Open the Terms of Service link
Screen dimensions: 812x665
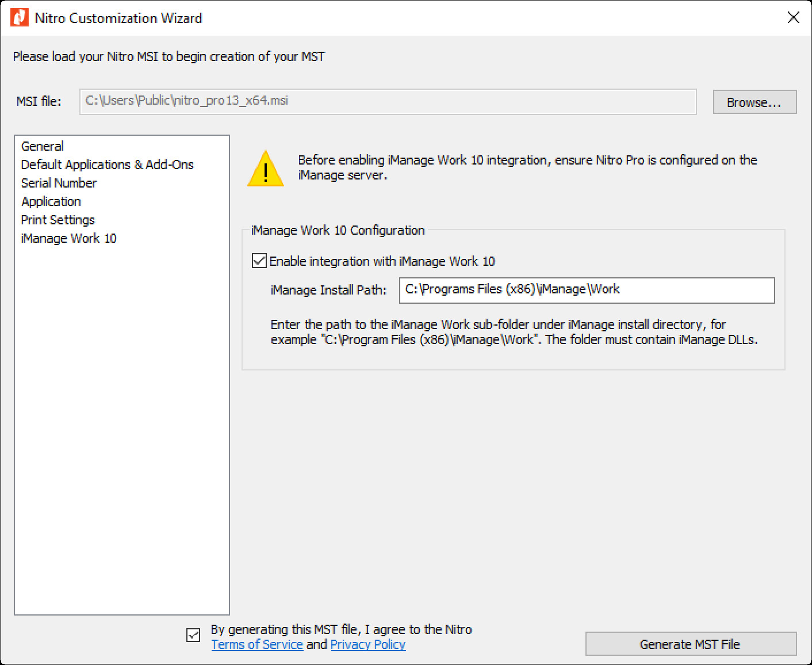click(x=256, y=644)
